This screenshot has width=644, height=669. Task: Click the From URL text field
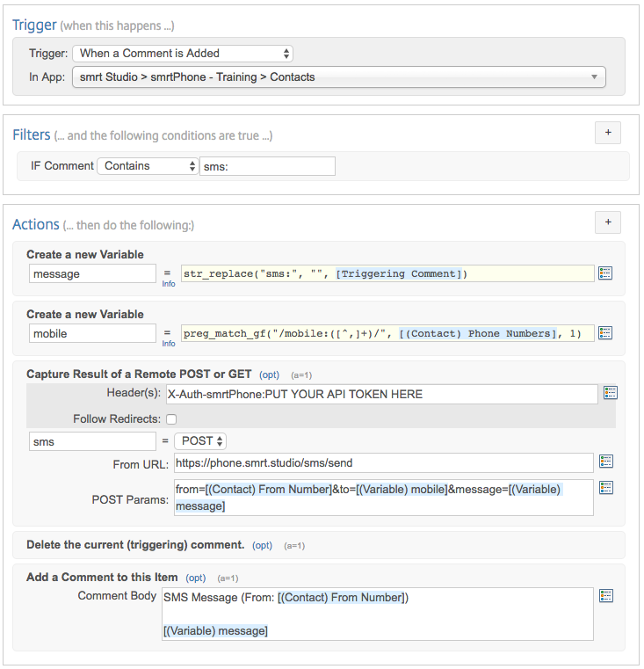(x=383, y=462)
